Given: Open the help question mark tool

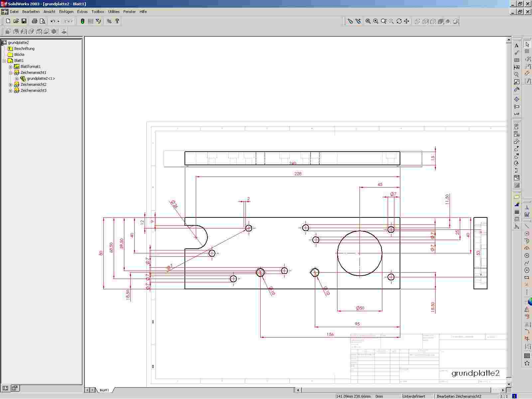Looking at the screenshot, I should (117, 21).
